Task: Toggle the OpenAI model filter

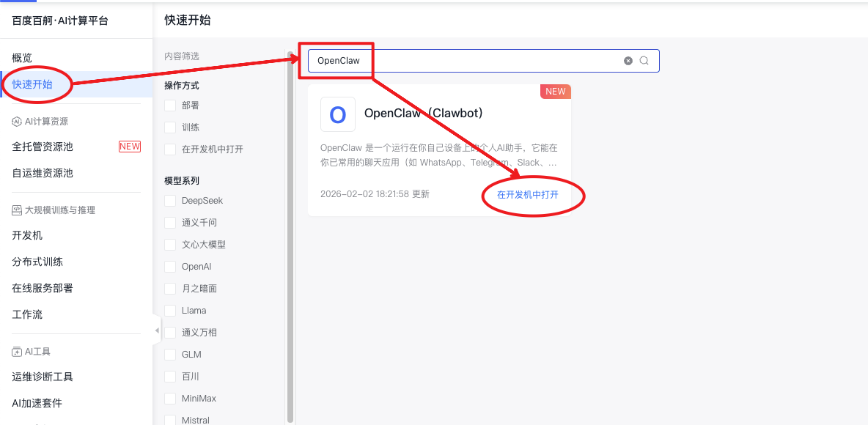Action: tap(170, 267)
